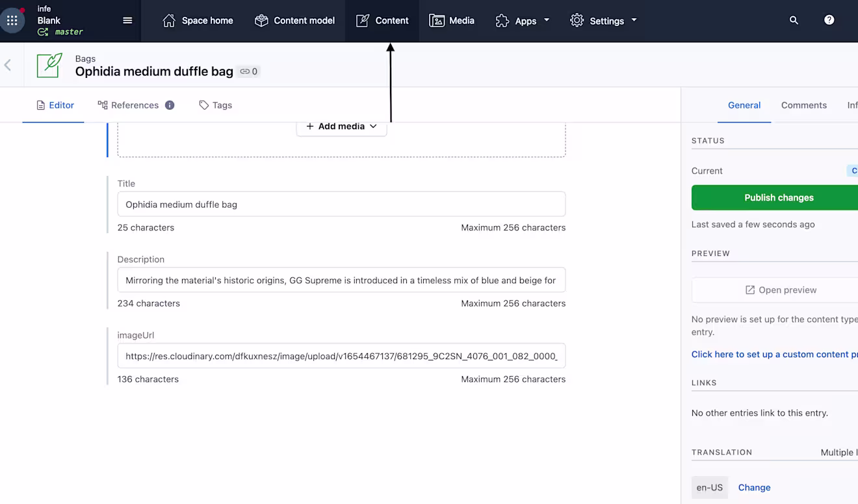This screenshot has width=858, height=504.
Task: Click the Publish changes button
Action: click(x=778, y=197)
